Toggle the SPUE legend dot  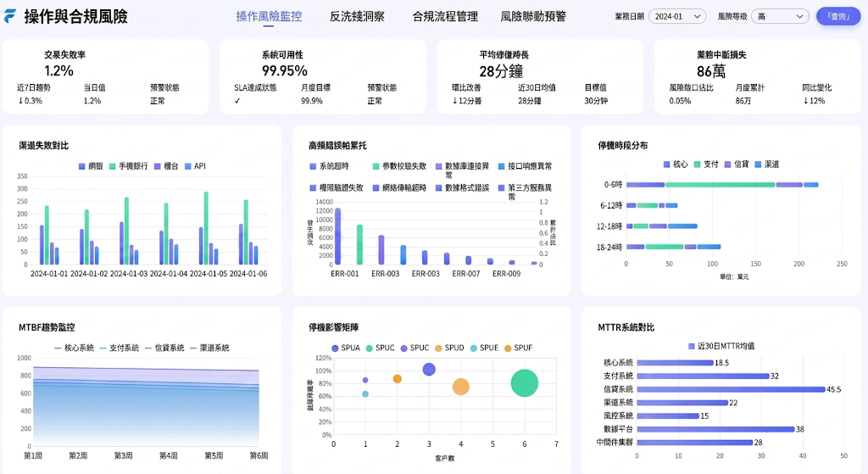pyautogui.click(x=473, y=349)
